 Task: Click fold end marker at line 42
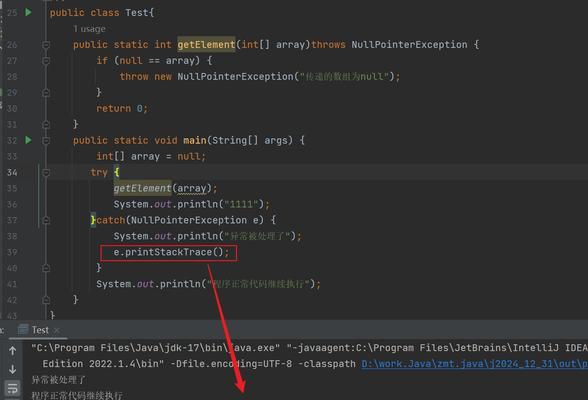point(46,300)
